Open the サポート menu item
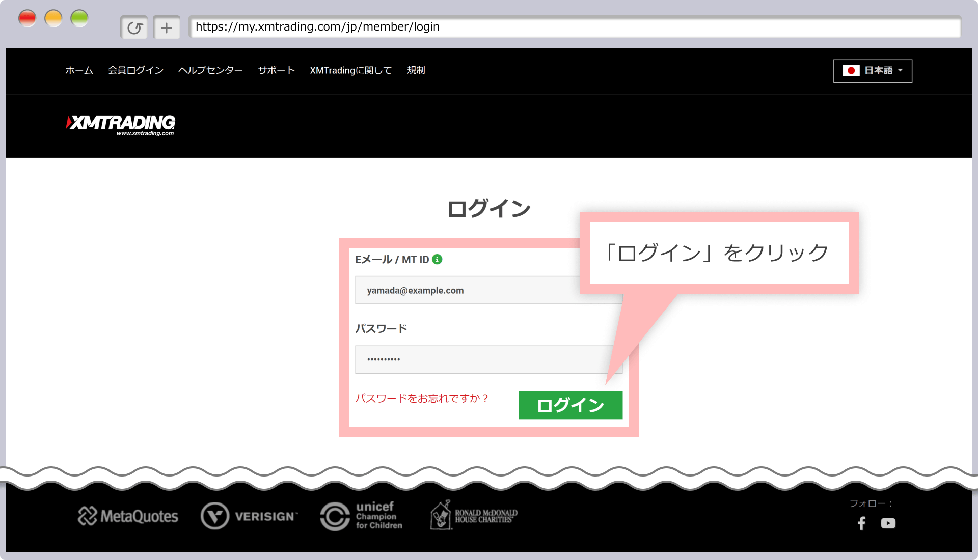The height and width of the screenshot is (560, 978). [x=276, y=70]
